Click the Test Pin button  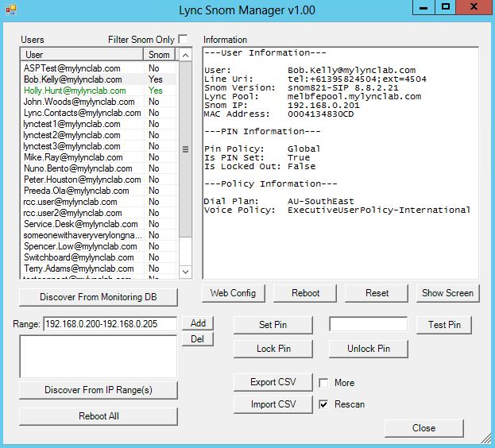[444, 325]
